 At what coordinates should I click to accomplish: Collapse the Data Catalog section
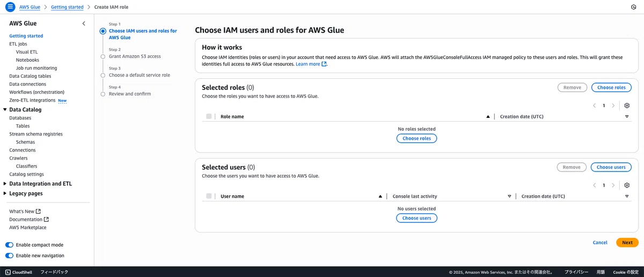coord(5,109)
